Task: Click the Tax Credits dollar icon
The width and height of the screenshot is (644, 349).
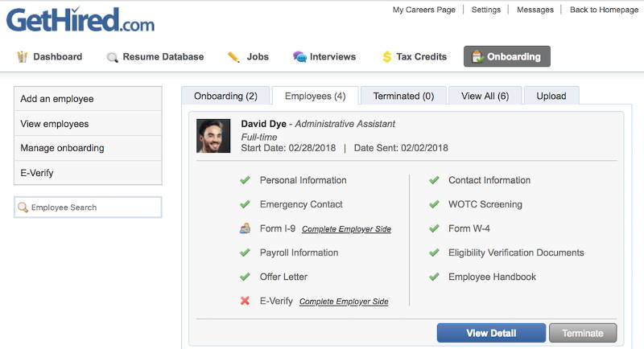Action: (x=386, y=56)
